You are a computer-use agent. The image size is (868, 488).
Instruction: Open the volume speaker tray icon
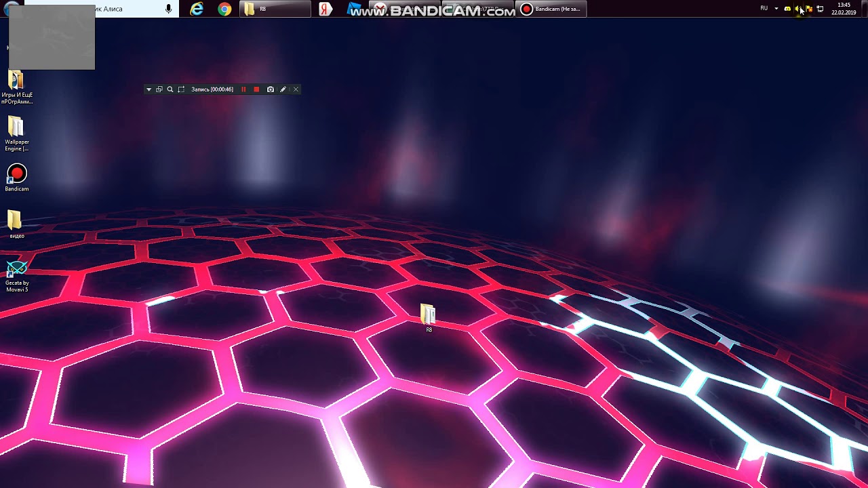coord(798,9)
